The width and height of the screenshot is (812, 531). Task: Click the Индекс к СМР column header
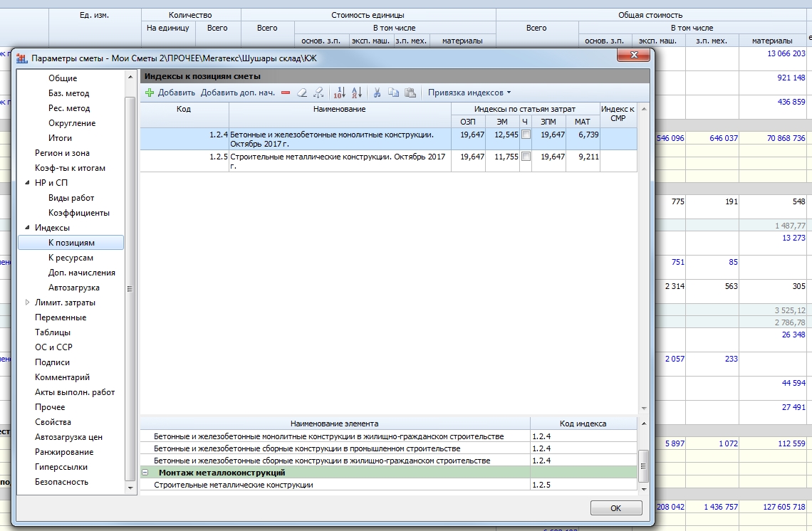(618, 115)
